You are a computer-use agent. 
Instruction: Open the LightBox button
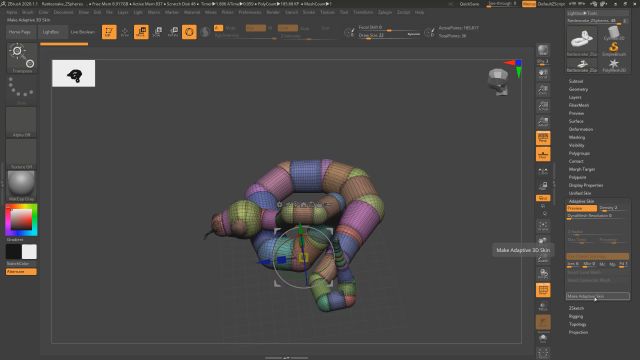52,32
